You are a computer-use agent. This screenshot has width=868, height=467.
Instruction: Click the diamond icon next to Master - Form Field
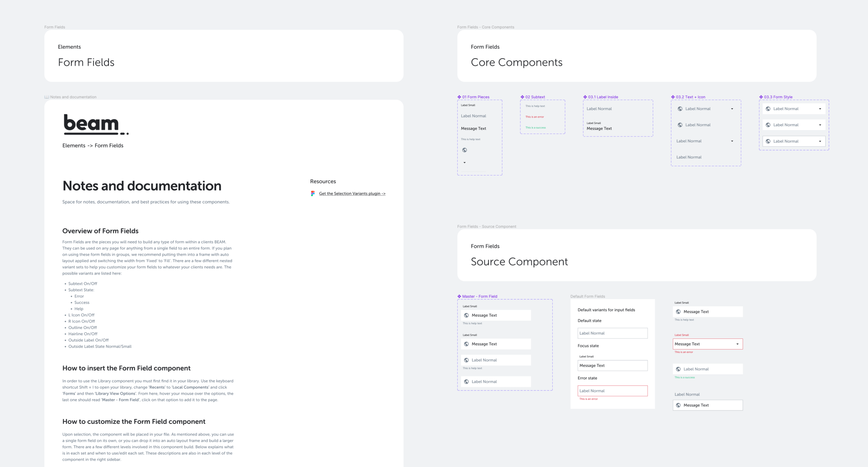(x=459, y=296)
